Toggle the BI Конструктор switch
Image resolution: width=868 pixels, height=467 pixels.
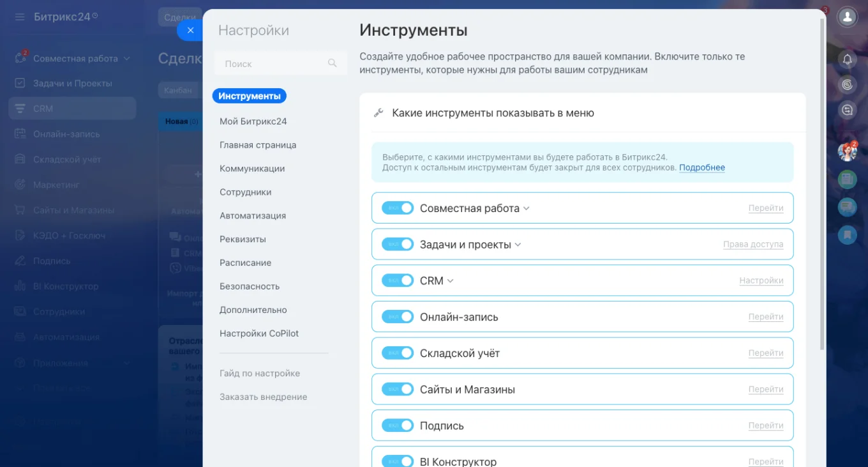click(398, 460)
